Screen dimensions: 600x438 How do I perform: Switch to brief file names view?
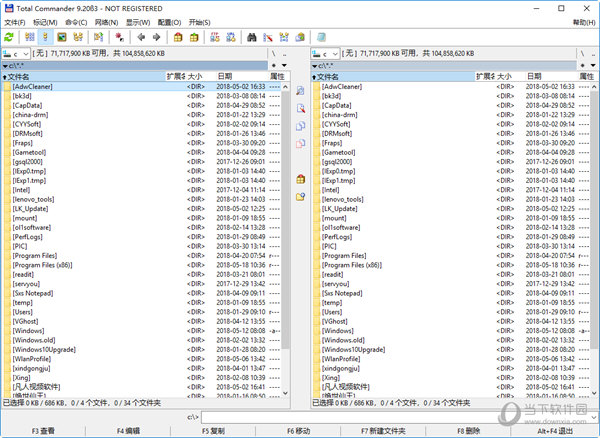click(x=29, y=37)
